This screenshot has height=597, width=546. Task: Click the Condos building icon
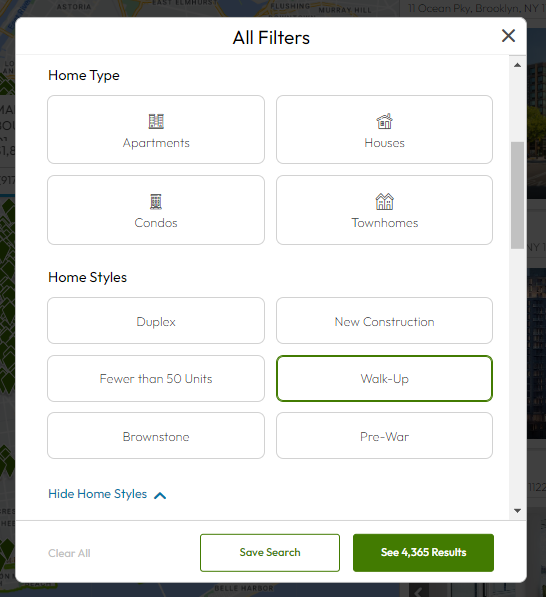[156, 202]
